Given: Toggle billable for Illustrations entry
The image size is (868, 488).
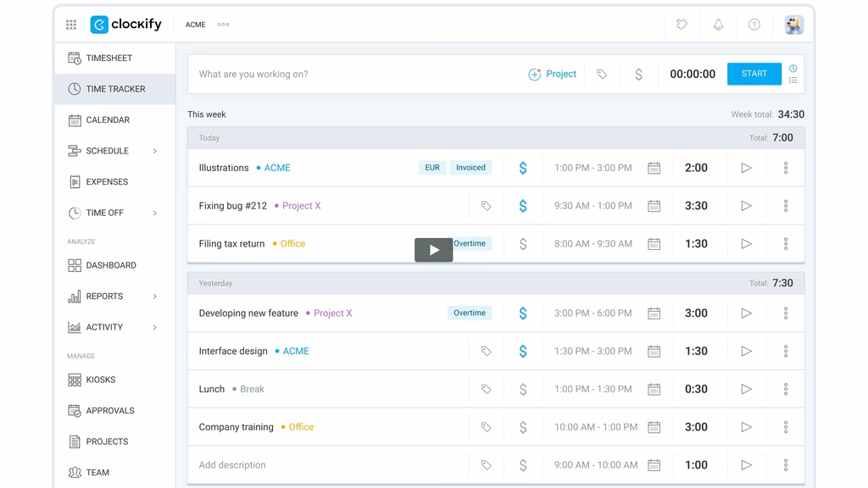Looking at the screenshot, I should (522, 168).
